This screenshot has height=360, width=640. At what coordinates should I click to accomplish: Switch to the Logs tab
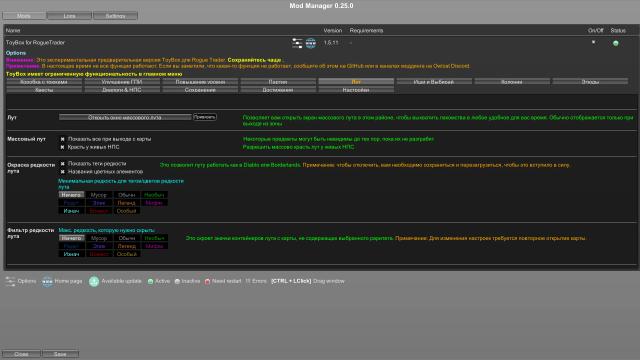[69, 16]
